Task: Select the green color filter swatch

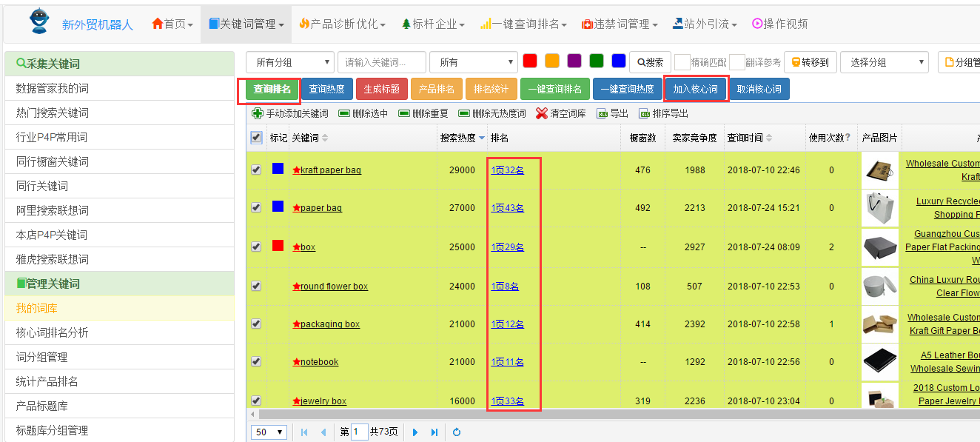Action: point(597,61)
